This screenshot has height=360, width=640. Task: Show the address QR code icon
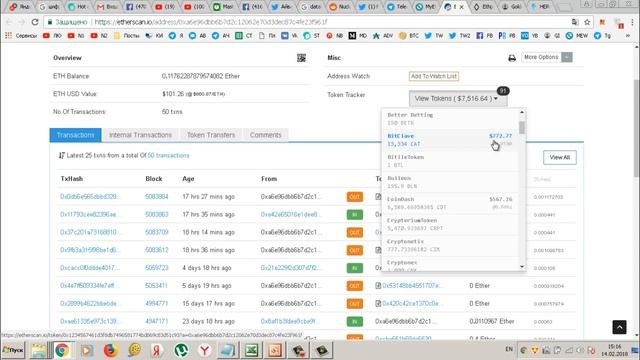pyautogui.click(x=301, y=58)
